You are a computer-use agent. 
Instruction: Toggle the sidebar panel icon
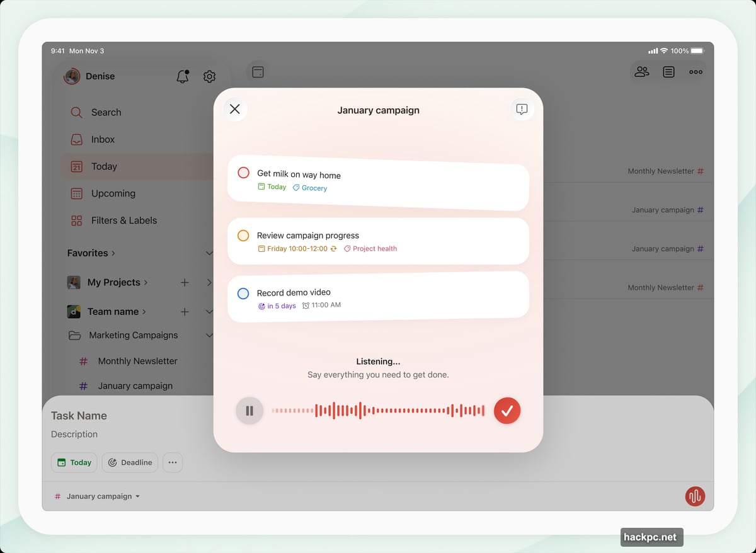(258, 72)
